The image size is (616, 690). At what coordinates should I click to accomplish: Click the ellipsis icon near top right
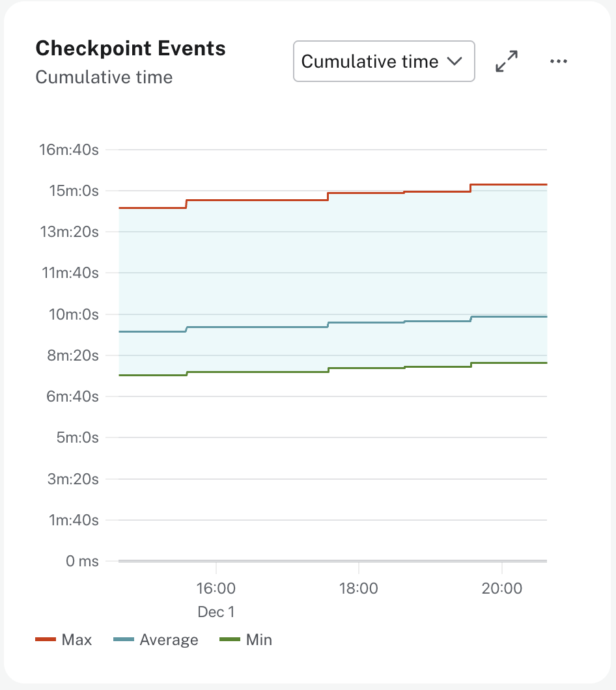pos(558,61)
